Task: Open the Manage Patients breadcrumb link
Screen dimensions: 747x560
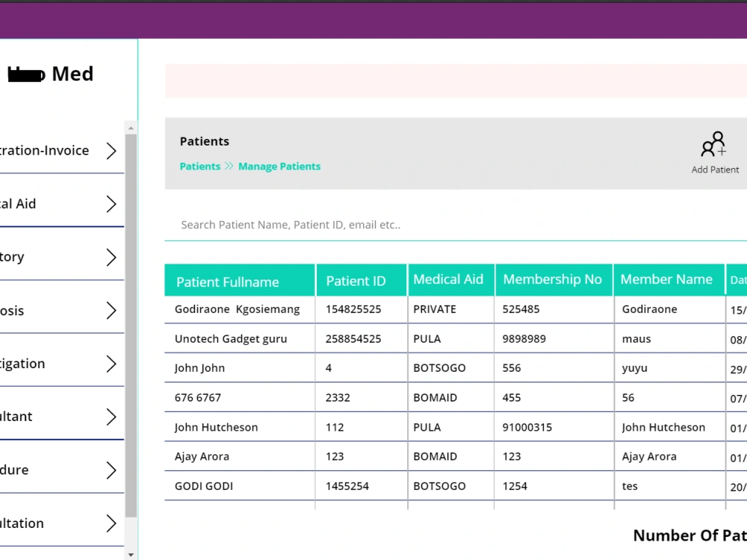Action: pyautogui.click(x=279, y=166)
